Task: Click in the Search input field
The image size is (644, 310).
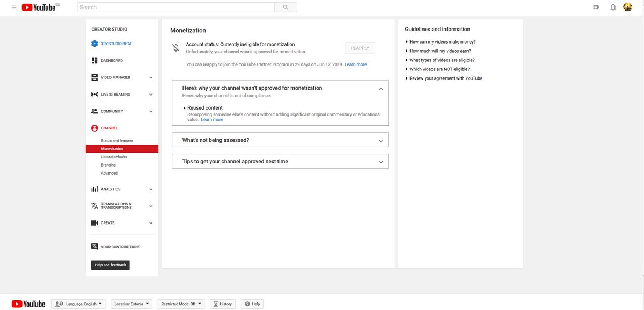Action: (176, 8)
